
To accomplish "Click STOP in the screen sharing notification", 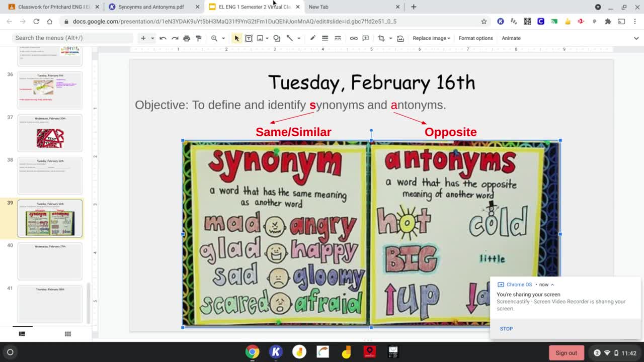I will (x=506, y=329).
